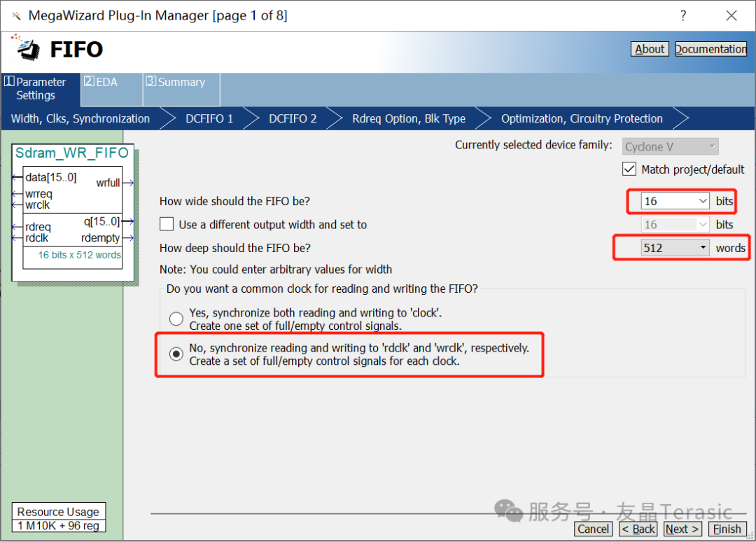Select Yes common clock radio option

tap(176, 319)
